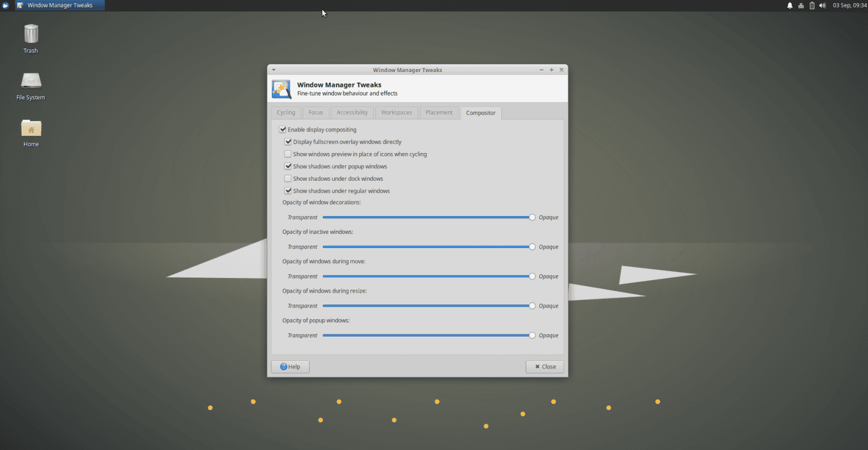Switch to the Placement tab

439,112
